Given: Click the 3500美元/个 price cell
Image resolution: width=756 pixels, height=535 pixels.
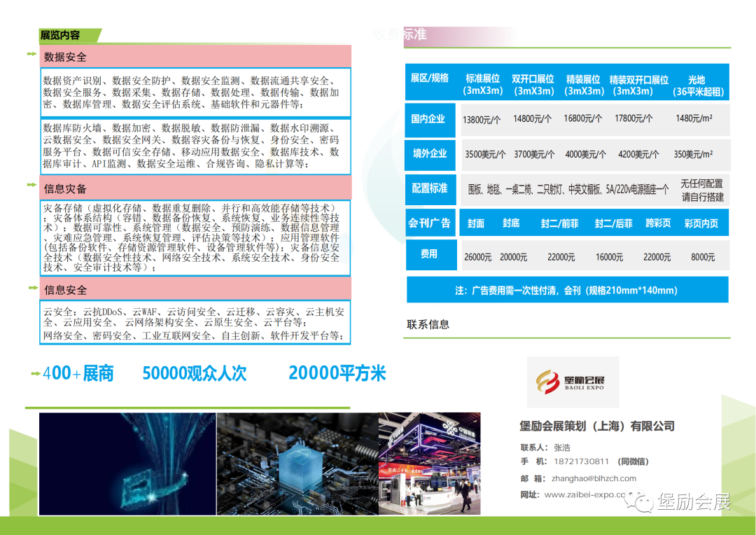Looking at the screenshot, I should point(485,154).
